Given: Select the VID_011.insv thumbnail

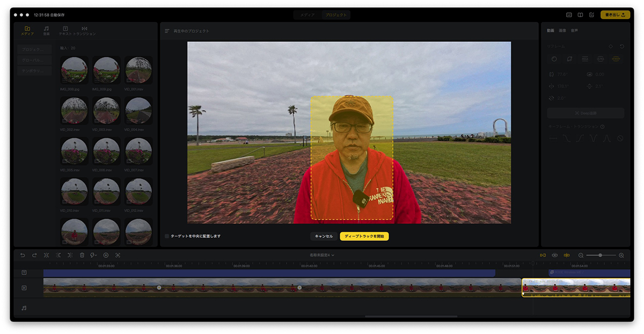Looking at the screenshot, I should click(106, 192).
